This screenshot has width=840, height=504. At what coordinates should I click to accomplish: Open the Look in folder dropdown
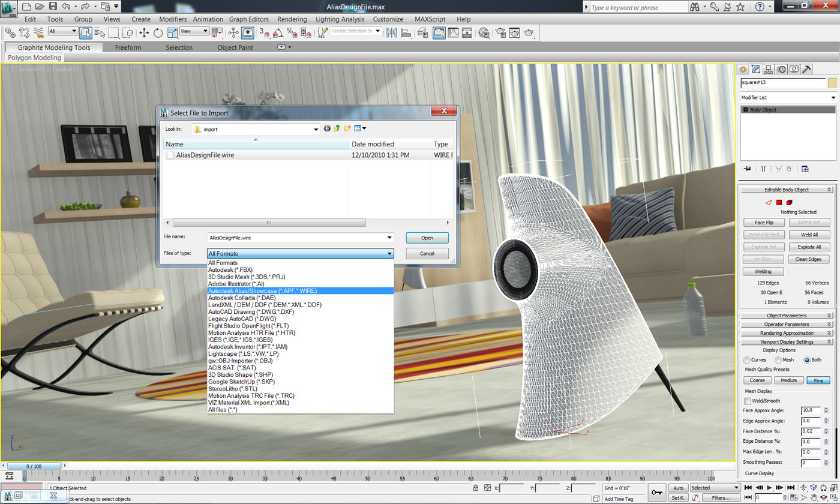(x=256, y=129)
